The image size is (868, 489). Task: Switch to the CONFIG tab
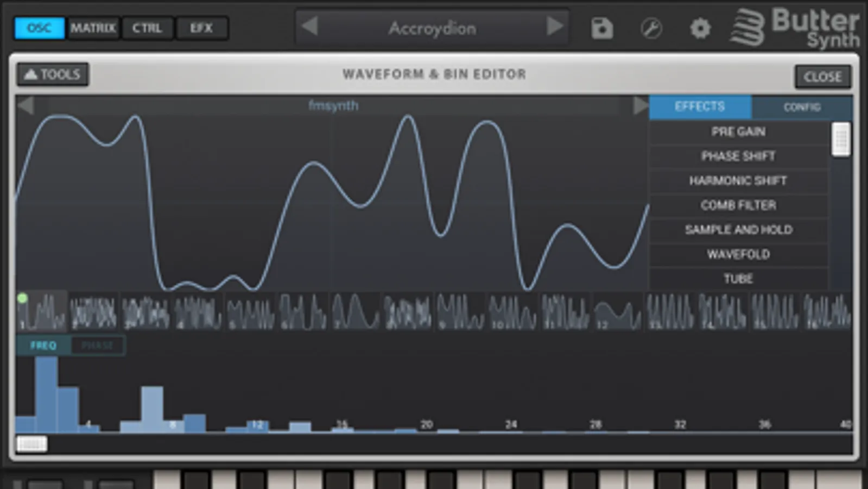[x=802, y=107]
